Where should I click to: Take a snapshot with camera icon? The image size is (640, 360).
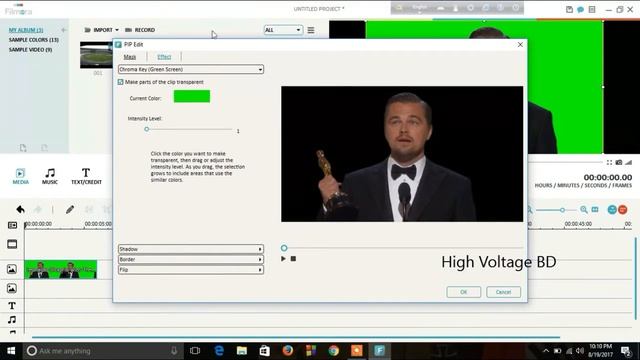click(619, 162)
